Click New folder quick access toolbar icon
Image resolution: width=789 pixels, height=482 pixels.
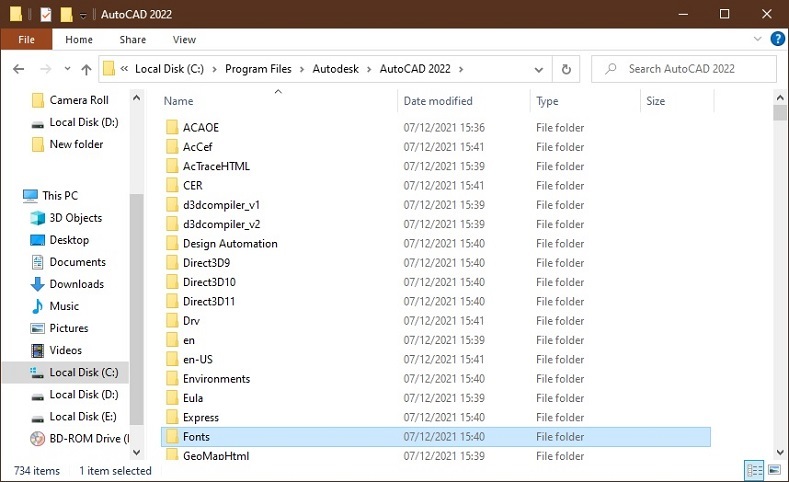(66, 14)
